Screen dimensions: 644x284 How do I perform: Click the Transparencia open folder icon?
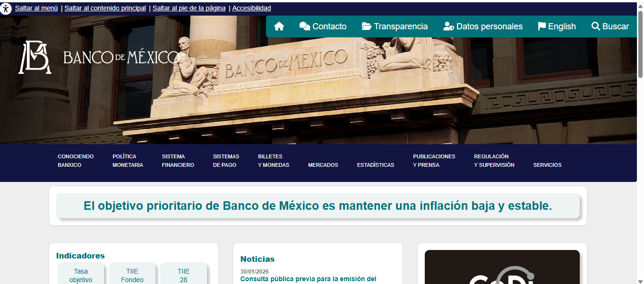pos(367,26)
